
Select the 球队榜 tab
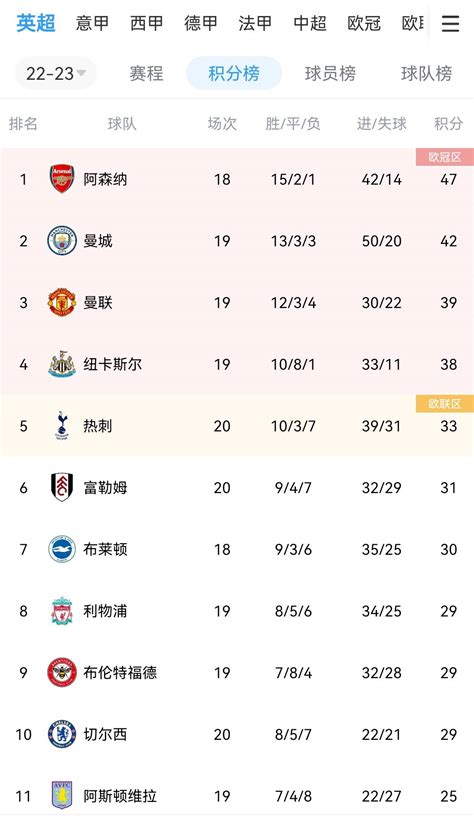[426, 74]
